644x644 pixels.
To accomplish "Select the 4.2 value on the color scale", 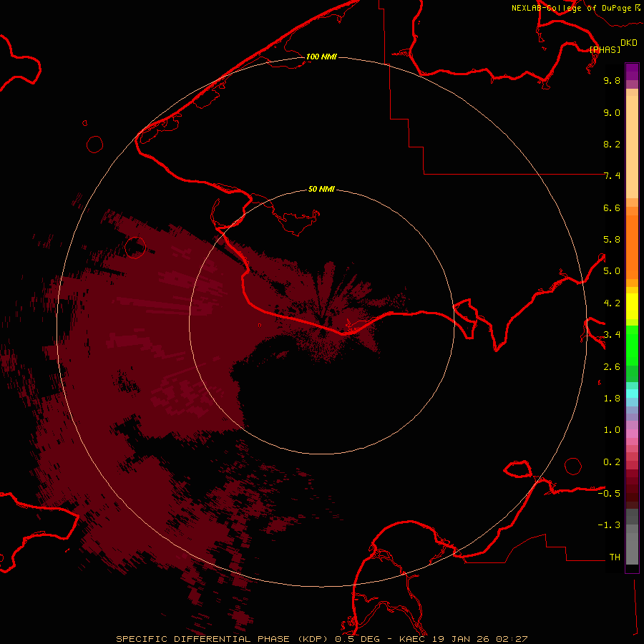I will [x=612, y=303].
